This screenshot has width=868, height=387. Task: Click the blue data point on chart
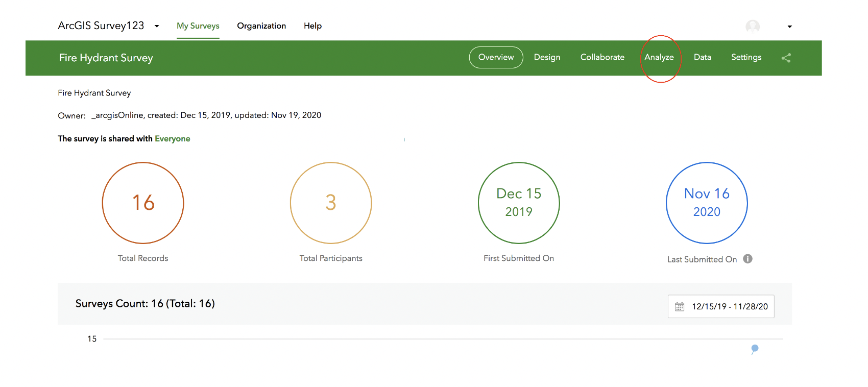755,349
